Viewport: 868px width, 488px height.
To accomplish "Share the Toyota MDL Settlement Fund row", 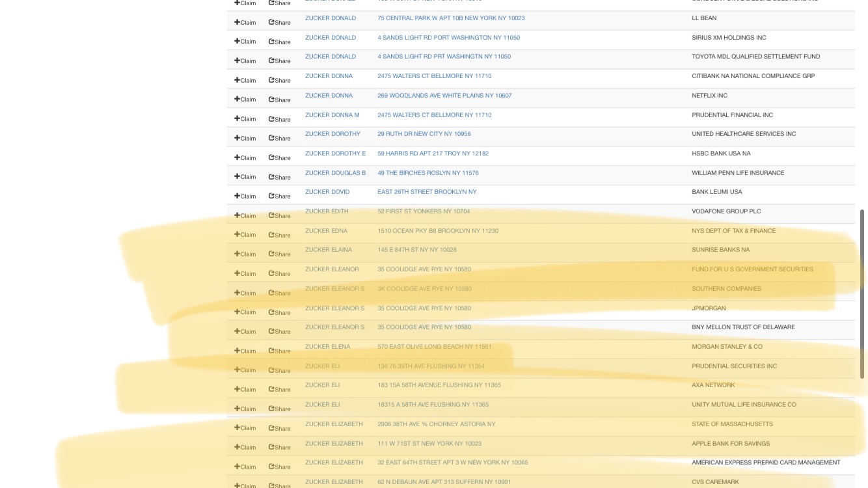I will pos(280,61).
